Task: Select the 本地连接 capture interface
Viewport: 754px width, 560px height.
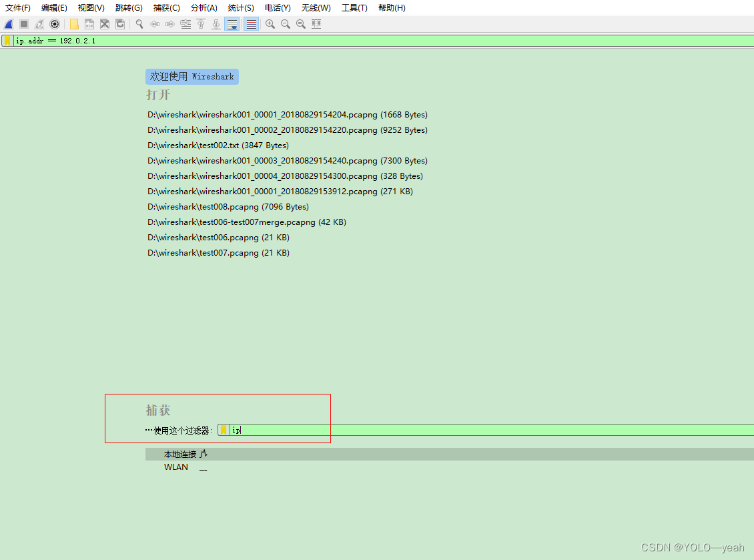Action: (x=450, y=454)
